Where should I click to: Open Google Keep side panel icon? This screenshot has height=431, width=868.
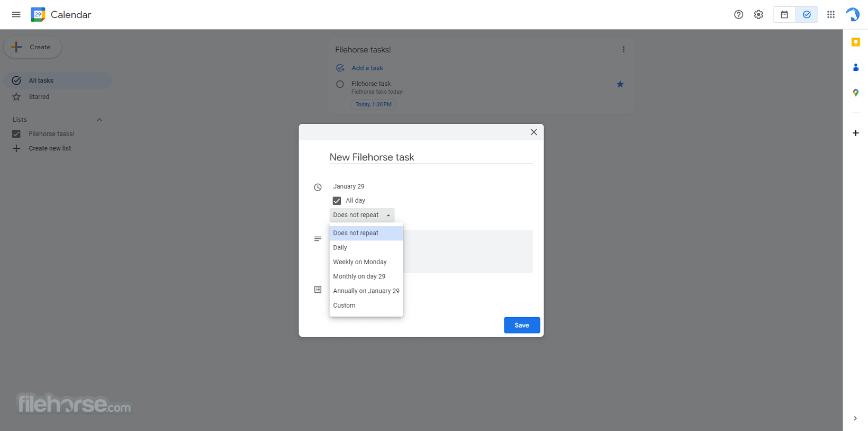[x=855, y=42]
